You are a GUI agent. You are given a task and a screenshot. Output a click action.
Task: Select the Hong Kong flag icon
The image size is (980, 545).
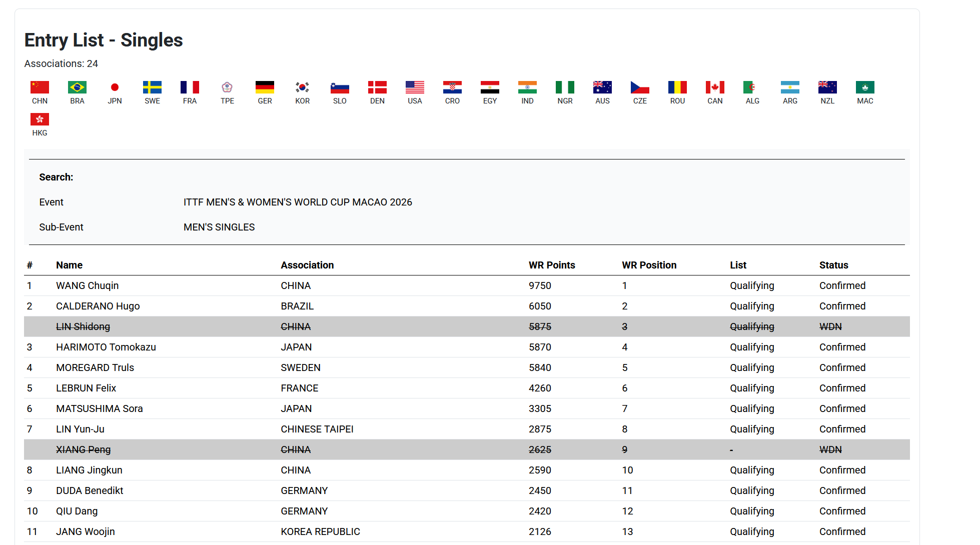tap(40, 119)
